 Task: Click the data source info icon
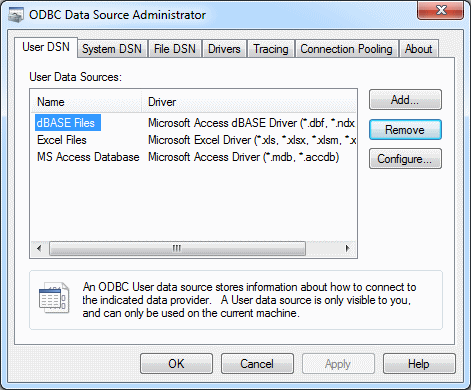tap(54, 298)
